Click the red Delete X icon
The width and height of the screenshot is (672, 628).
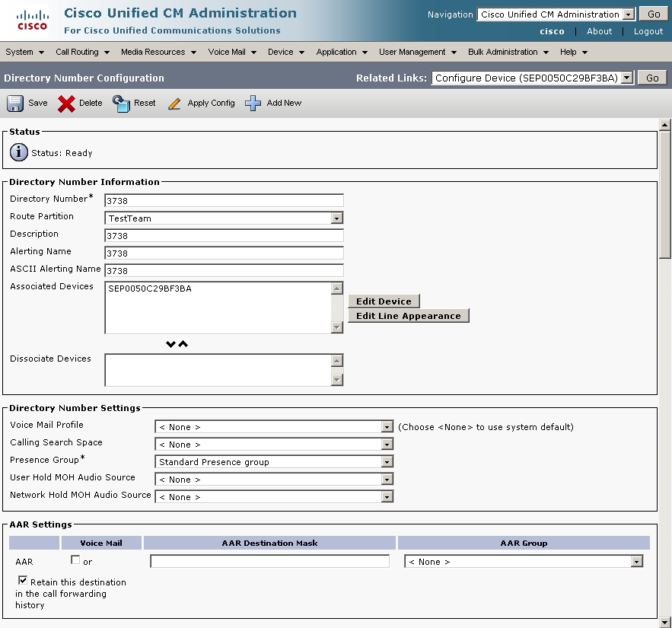pos(66,104)
